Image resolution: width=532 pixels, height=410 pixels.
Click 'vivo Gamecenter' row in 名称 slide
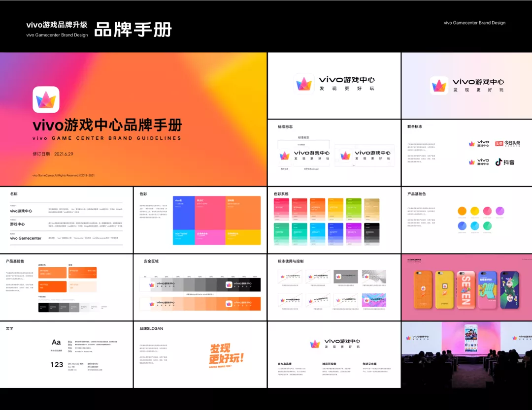[26, 238]
